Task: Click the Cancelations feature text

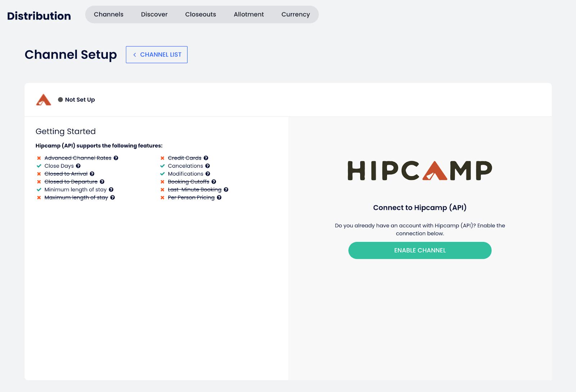Action: point(185,166)
